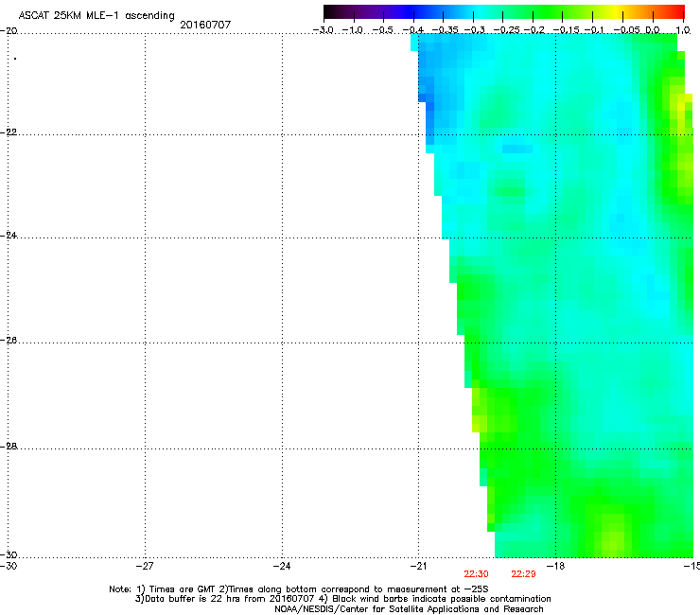The width and height of the screenshot is (700, 615).
Task: Click the '-0.2' color scale label
Action: (x=534, y=30)
